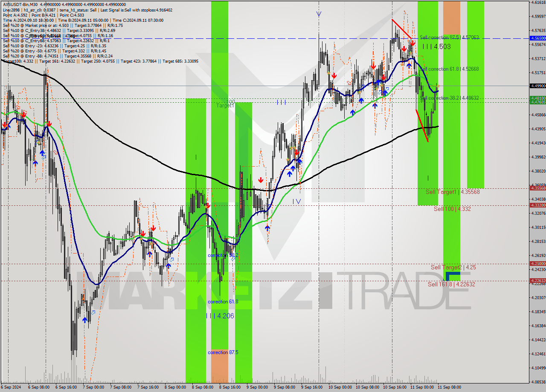Image resolution: width=546 pixels, height=392 pixels.
Task: Click the blue 'V' wave marker at chart top
Action: [319, 14]
